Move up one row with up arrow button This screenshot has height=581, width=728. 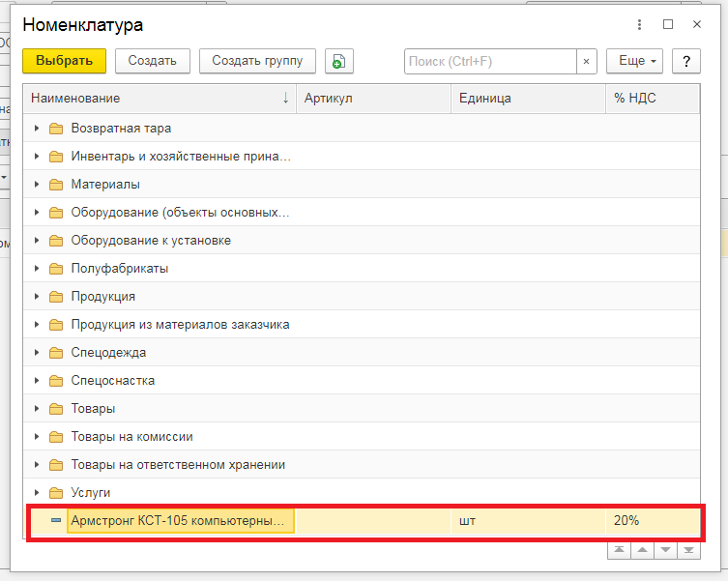point(642,550)
